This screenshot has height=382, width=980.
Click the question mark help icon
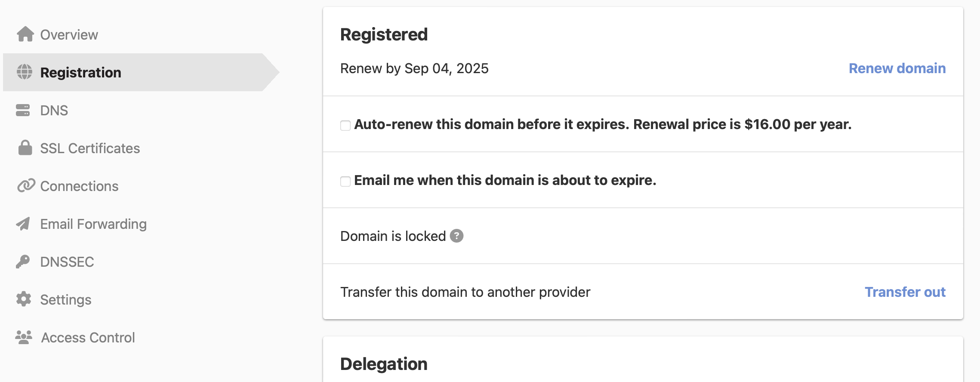click(456, 236)
